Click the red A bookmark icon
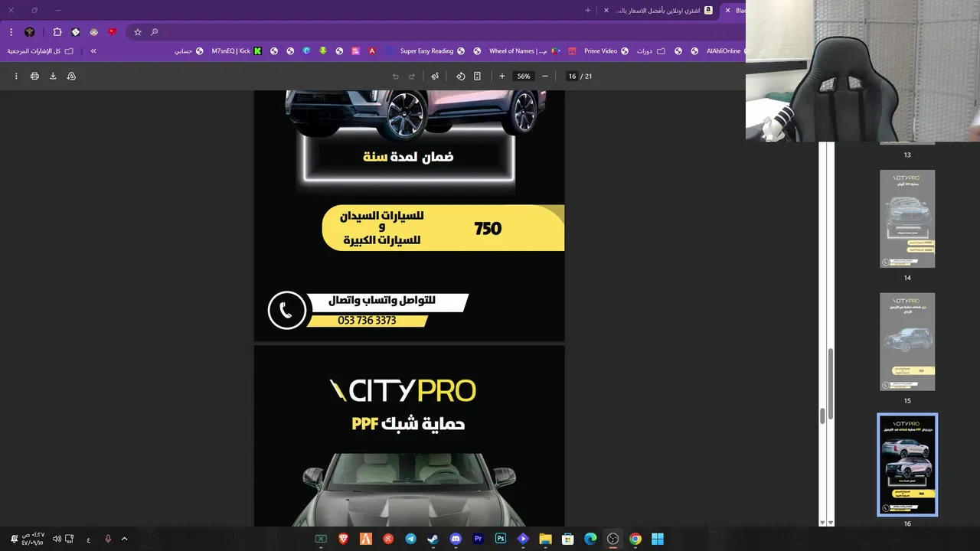 tap(372, 51)
